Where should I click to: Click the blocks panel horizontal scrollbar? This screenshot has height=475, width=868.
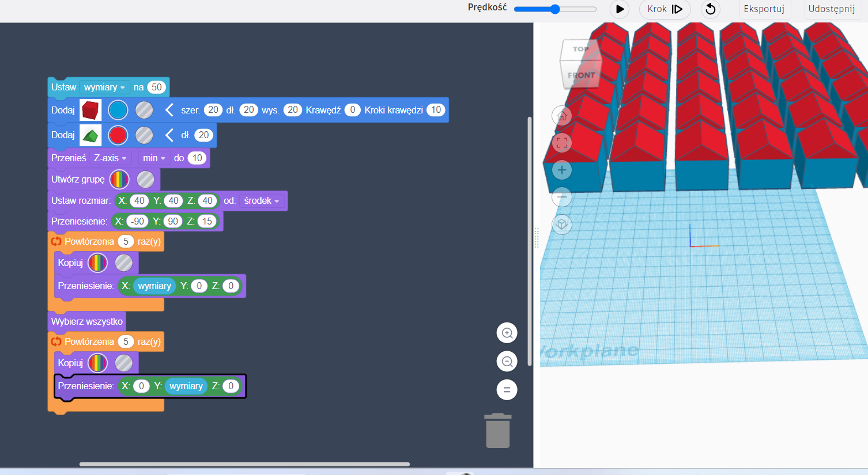[244, 464]
